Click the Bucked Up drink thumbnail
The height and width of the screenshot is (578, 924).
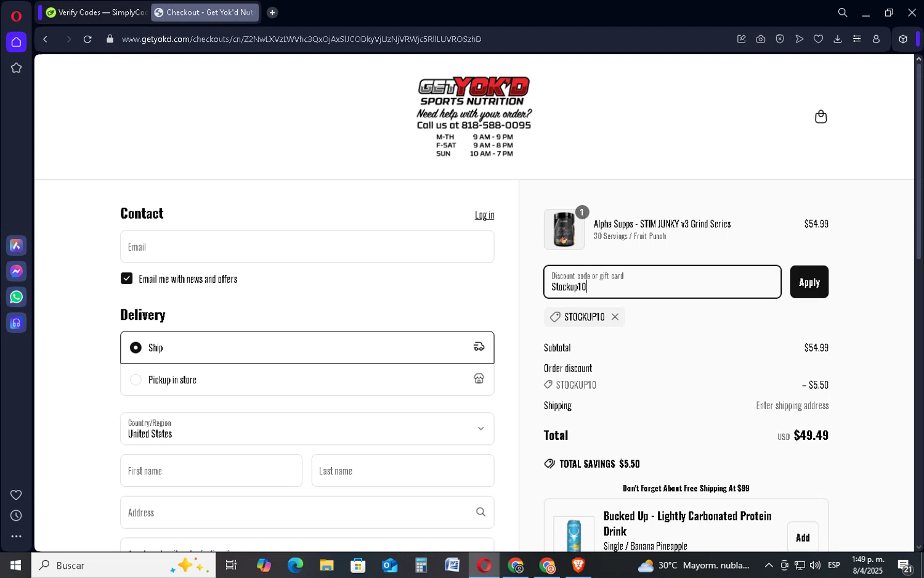point(573,535)
